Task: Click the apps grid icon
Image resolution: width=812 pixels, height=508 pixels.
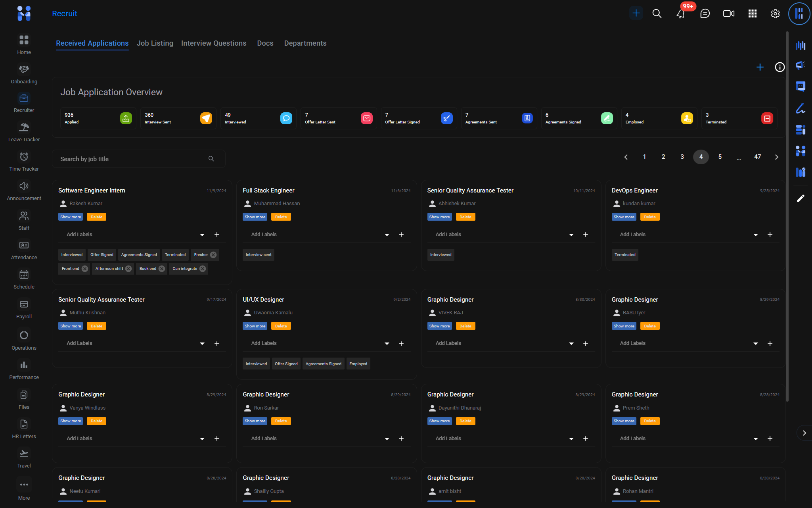Action: pyautogui.click(x=752, y=14)
